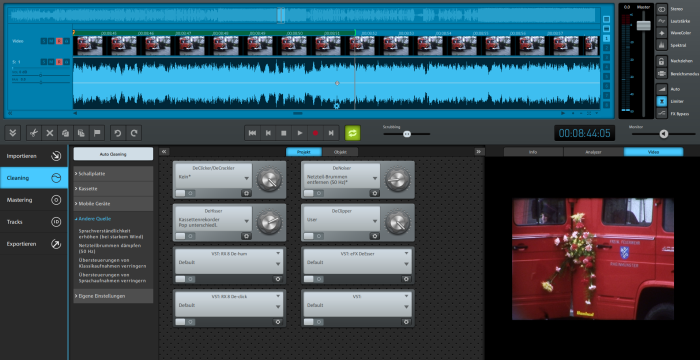This screenshot has height=360, width=700.
Task: Start recording with red record button
Action: (x=315, y=133)
